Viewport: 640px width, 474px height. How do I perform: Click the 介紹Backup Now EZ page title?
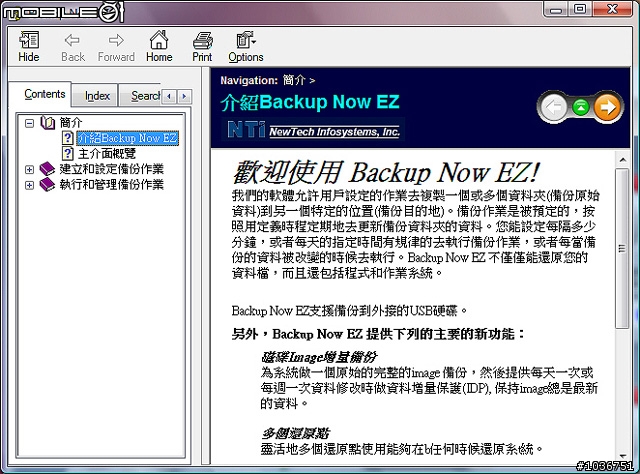pos(310,102)
